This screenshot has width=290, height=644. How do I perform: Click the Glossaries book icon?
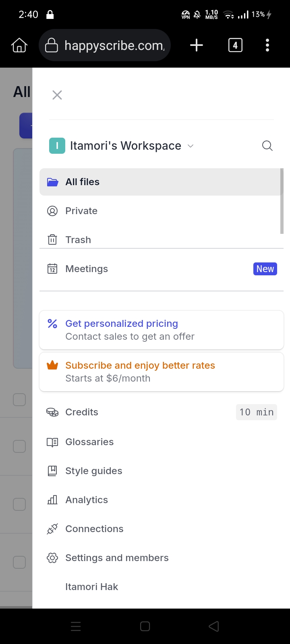[52, 442]
